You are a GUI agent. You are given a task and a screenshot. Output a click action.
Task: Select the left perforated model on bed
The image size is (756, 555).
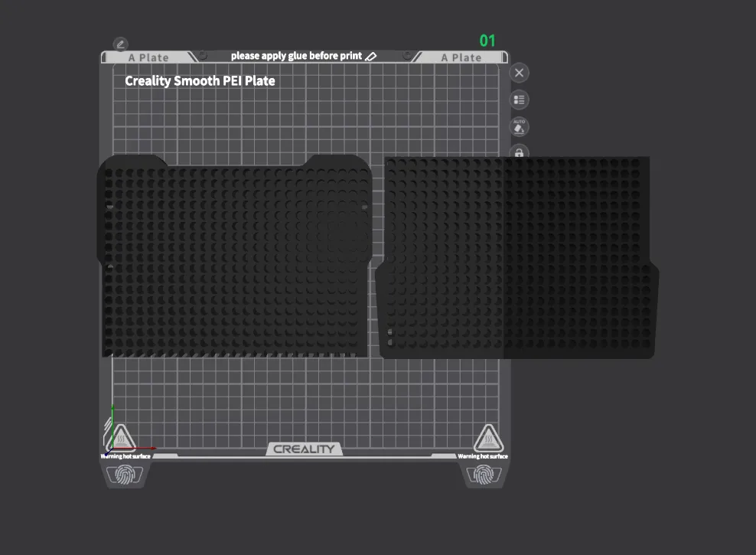[x=235, y=256]
